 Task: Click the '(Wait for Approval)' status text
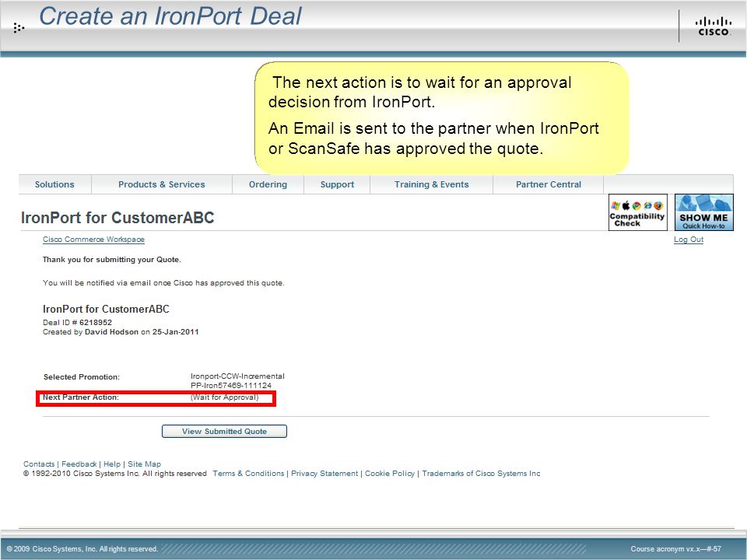click(224, 397)
